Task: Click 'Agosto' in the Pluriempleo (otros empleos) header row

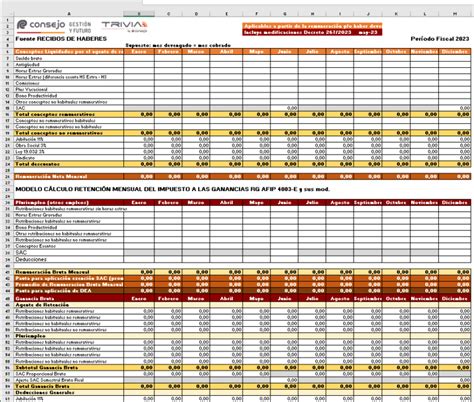Action: coord(340,203)
